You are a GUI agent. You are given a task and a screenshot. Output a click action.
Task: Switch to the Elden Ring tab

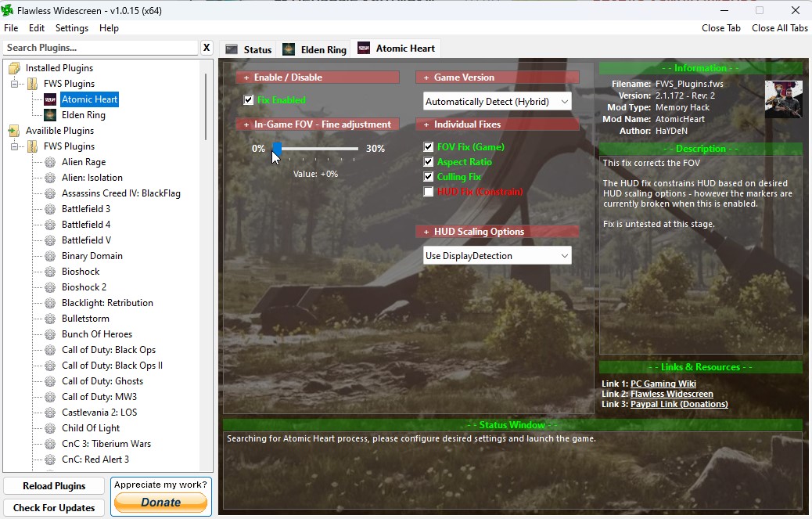coord(314,49)
